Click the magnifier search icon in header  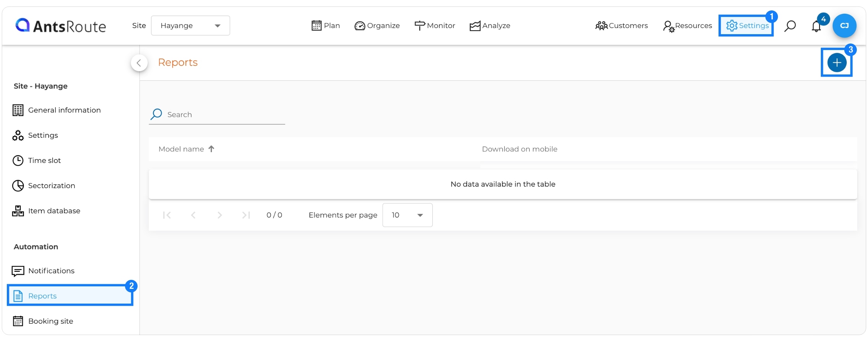tap(790, 26)
